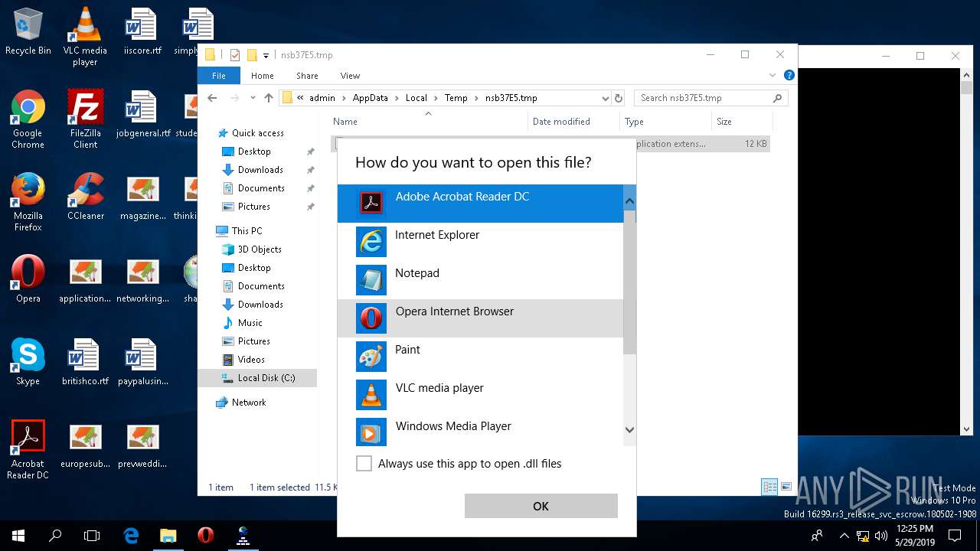980x551 pixels.
Task: Select britishco.rtf desktop file
Action: click(85, 362)
